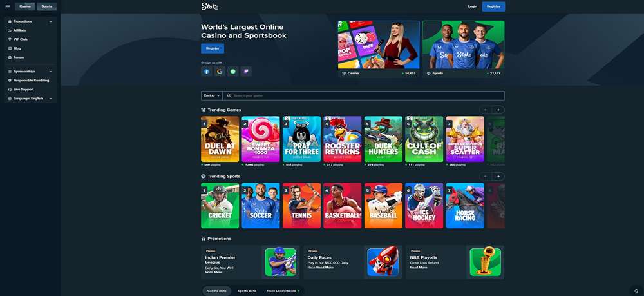Click the Stake logo
644x296 pixels.
coord(210,6)
